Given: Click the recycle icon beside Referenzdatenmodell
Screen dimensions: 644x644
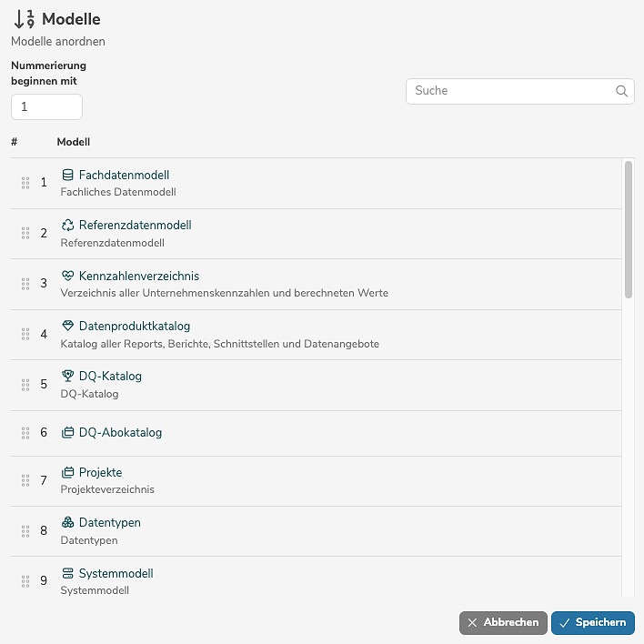Looking at the screenshot, I should coord(67,225).
